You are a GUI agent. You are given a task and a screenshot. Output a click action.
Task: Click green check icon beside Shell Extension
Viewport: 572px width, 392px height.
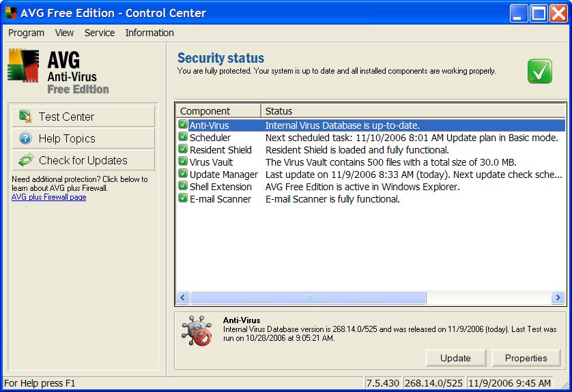point(183,186)
